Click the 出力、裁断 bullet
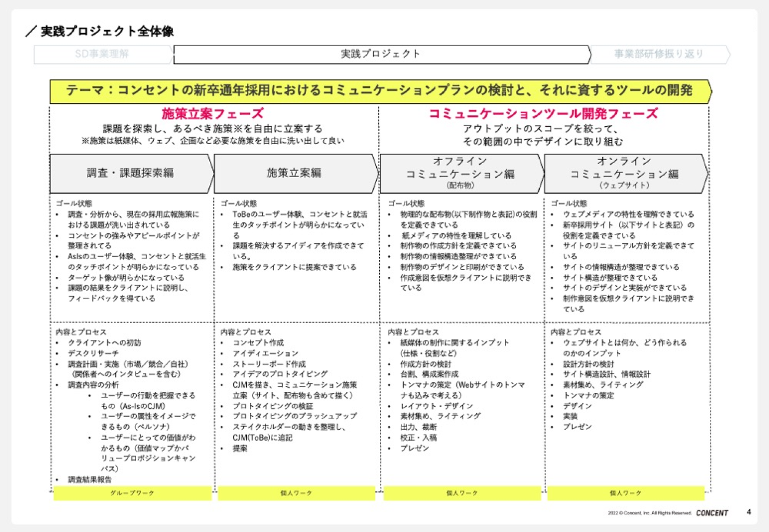This screenshot has width=769, height=532. pyautogui.click(x=418, y=427)
